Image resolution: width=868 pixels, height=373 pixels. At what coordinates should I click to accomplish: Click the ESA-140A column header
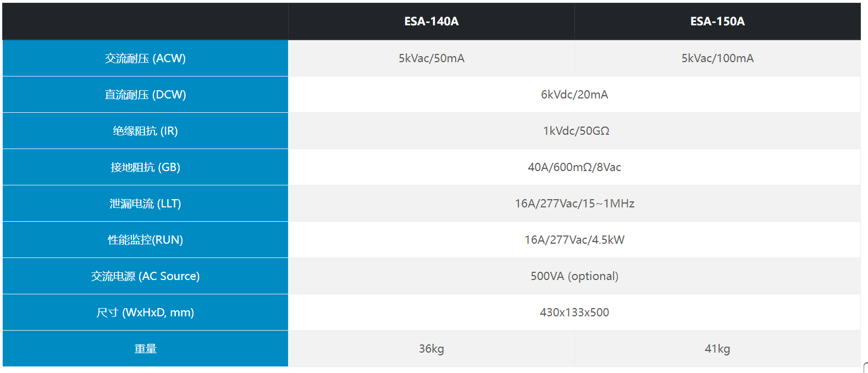click(432, 21)
